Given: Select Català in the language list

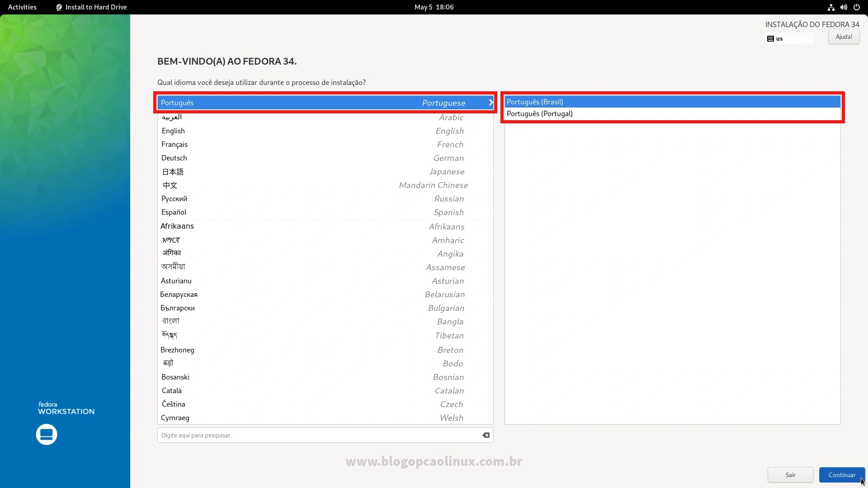Looking at the screenshot, I should 325,390.
